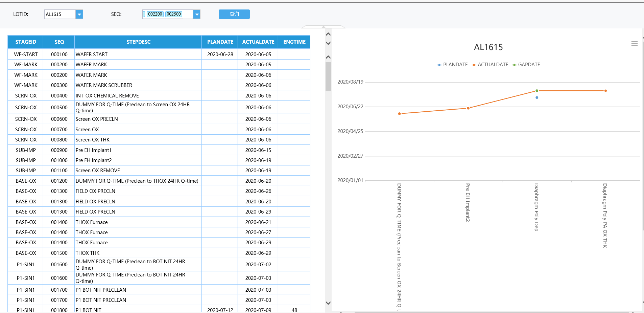Screen dimensions: 644x313
Task: Toggle ACTUALDATE series in chart legend
Action: 490,65
